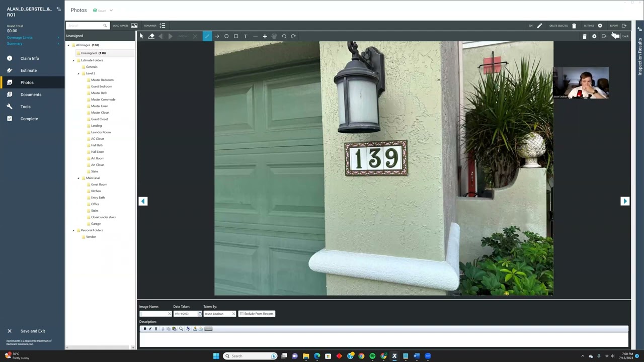
Task: Show the previous photo with left arrow
Action: pos(143,201)
